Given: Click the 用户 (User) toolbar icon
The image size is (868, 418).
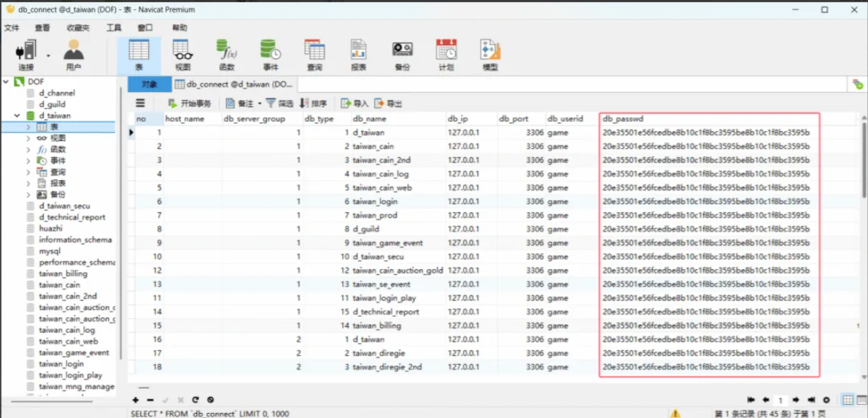Looking at the screenshot, I should (74, 55).
